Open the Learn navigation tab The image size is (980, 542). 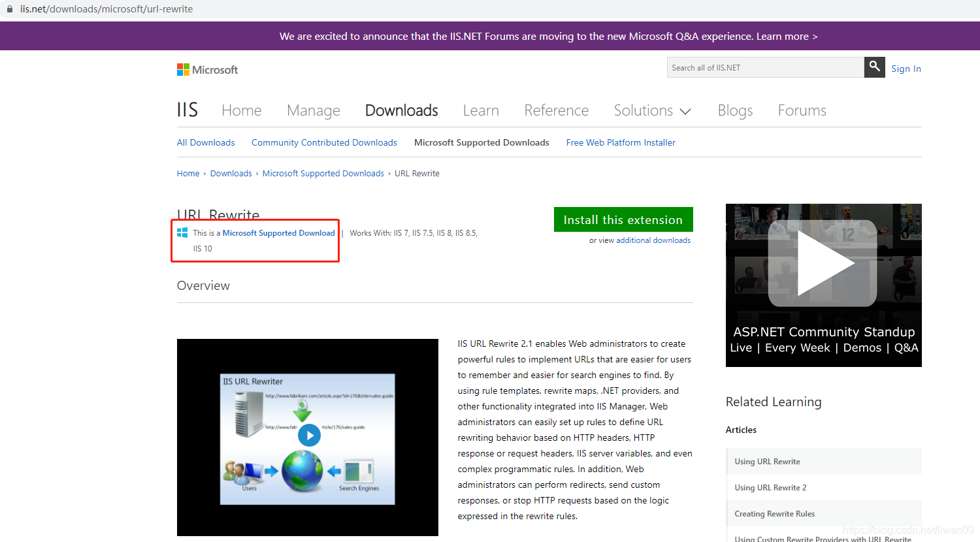pos(481,110)
